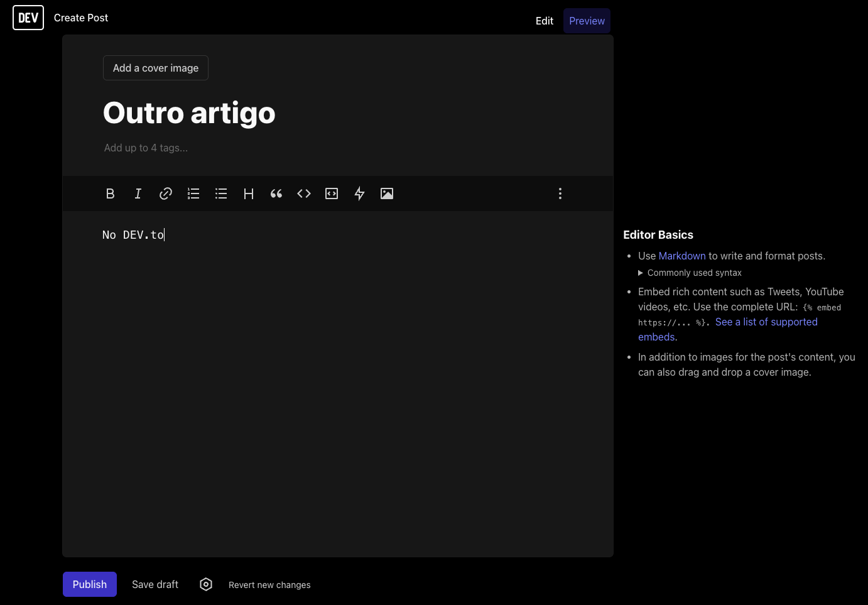Screen dimensions: 868x605
Task: Add a heading with the H icon
Action: [x=249, y=193]
